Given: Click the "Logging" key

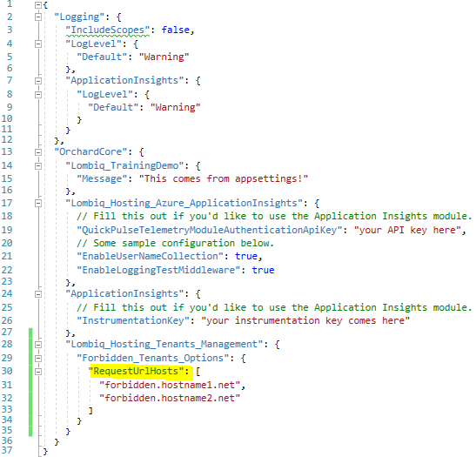Looking at the screenshot, I should 79,17.
